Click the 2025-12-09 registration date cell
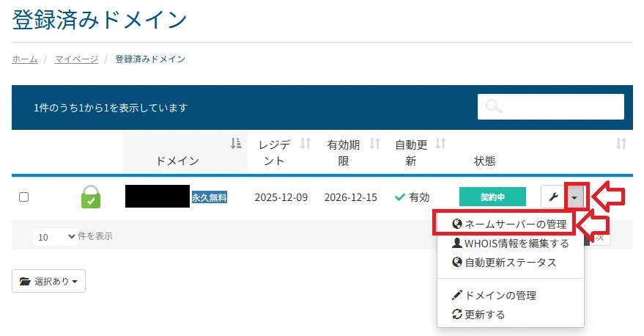 281,197
